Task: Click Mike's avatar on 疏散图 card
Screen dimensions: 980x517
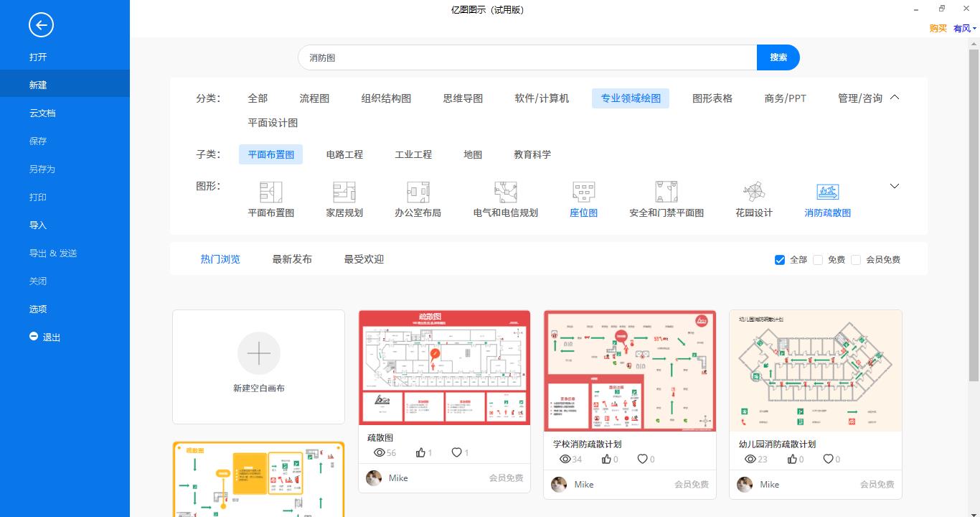Action: (x=374, y=478)
